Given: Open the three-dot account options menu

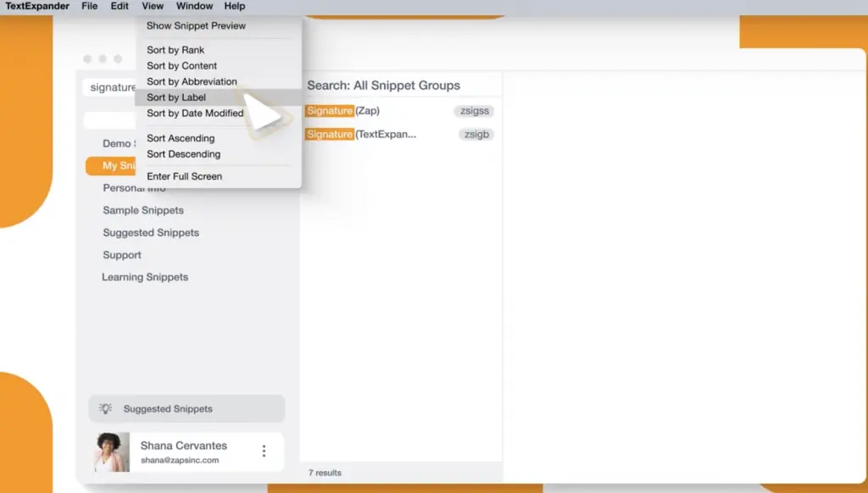Looking at the screenshot, I should point(264,451).
